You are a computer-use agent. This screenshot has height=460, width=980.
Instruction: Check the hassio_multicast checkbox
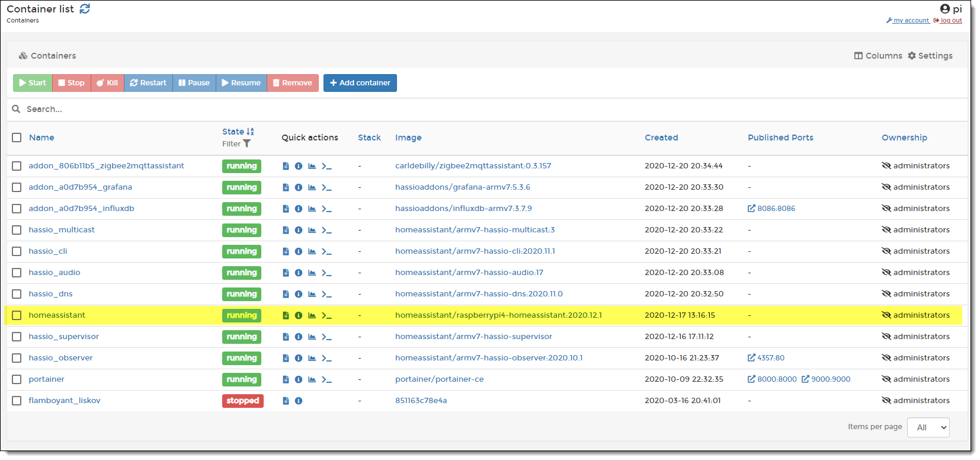pos(17,230)
